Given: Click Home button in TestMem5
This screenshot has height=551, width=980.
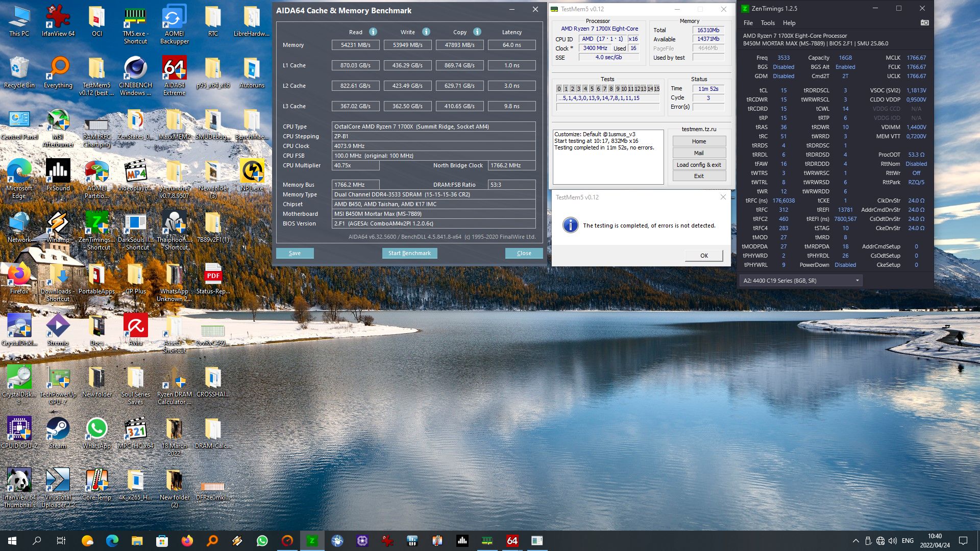Looking at the screenshot, I should pyautogui.click(x=699, y=141).
